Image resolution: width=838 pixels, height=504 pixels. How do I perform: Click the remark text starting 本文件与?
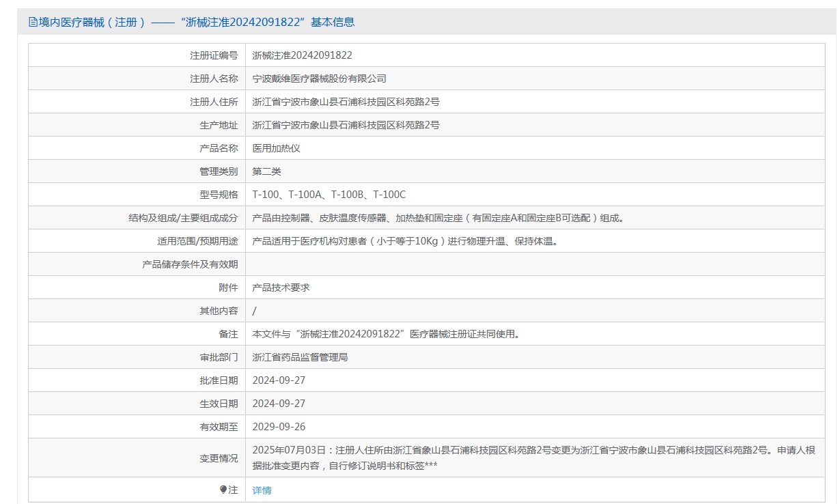[387, 334]
